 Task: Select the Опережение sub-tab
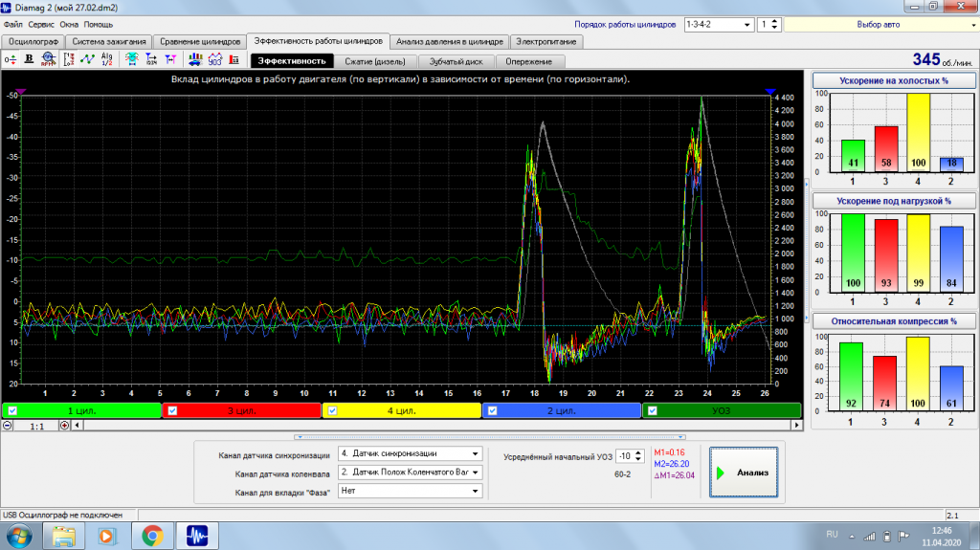528,61
